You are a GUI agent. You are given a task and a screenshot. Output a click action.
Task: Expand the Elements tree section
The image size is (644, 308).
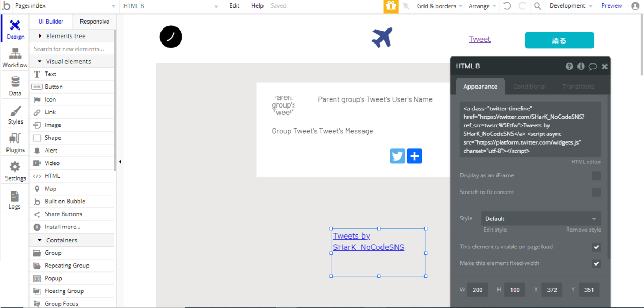72,36
